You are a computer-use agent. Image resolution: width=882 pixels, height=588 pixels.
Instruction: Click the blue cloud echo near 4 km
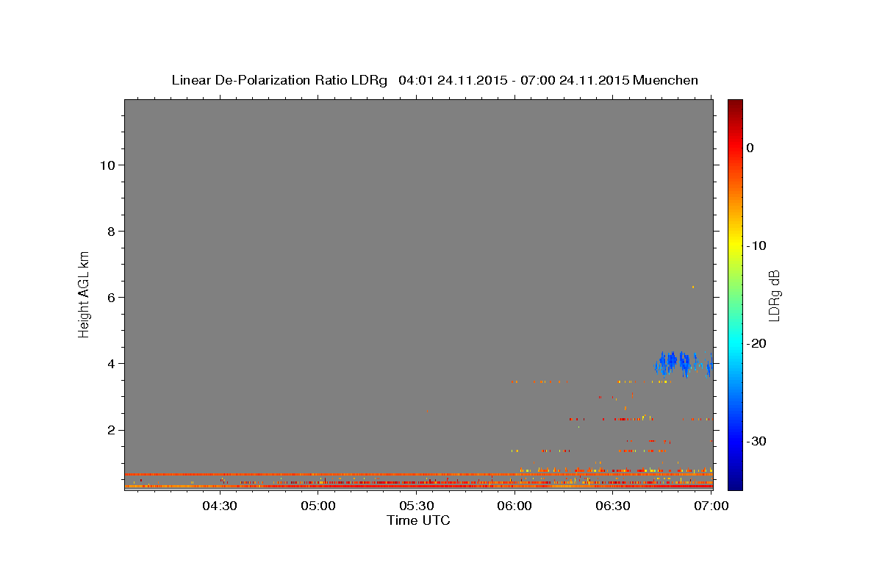click(683, 363)
